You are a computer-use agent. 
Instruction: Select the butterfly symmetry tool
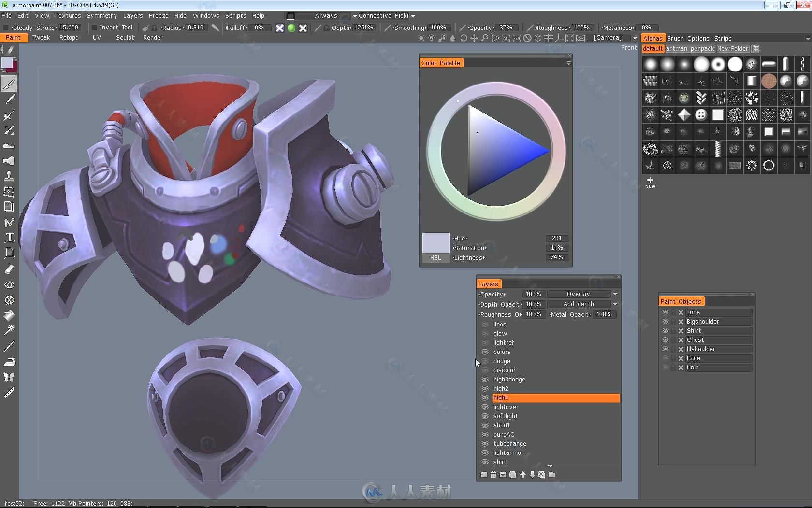pos(9,377)
